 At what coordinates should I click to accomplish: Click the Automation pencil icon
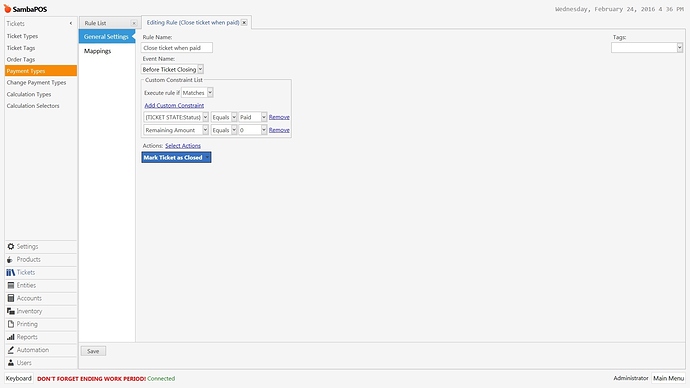[x=11, y=350]
